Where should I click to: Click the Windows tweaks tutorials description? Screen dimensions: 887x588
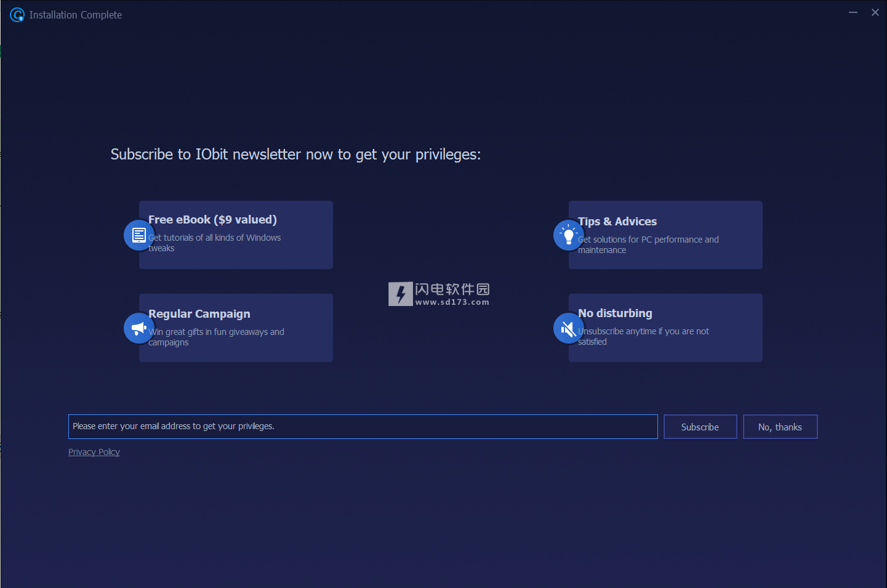214,243
